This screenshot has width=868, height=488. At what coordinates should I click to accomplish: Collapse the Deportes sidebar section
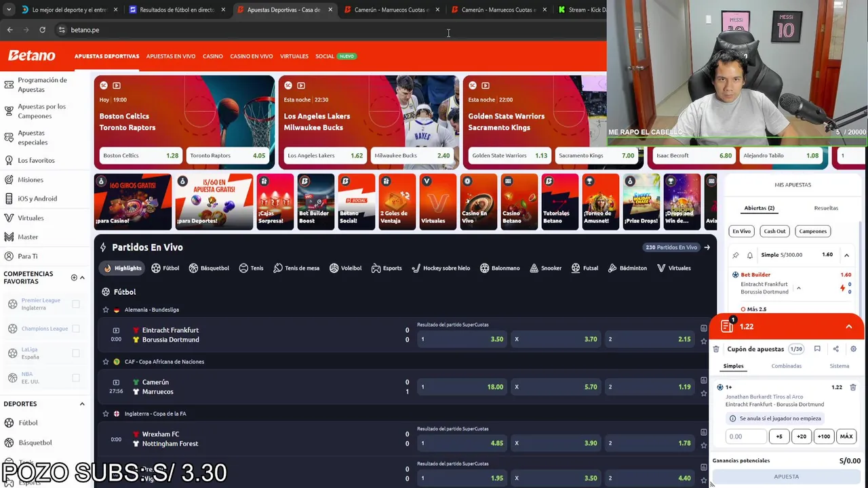tap(82, 404)
